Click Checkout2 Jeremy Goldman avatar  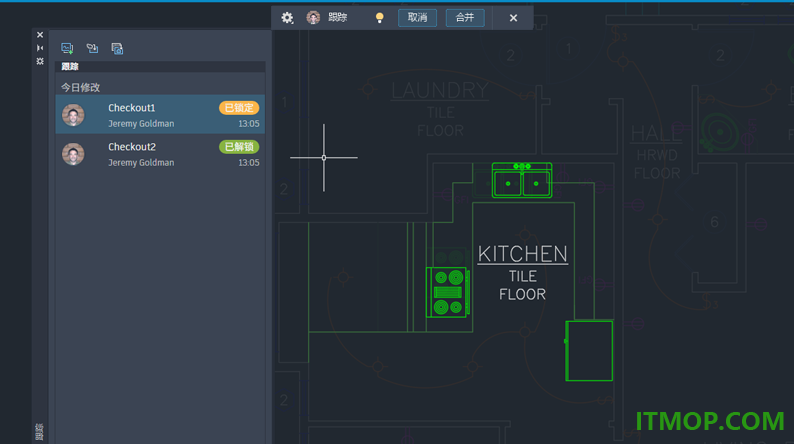coord(73,154)
